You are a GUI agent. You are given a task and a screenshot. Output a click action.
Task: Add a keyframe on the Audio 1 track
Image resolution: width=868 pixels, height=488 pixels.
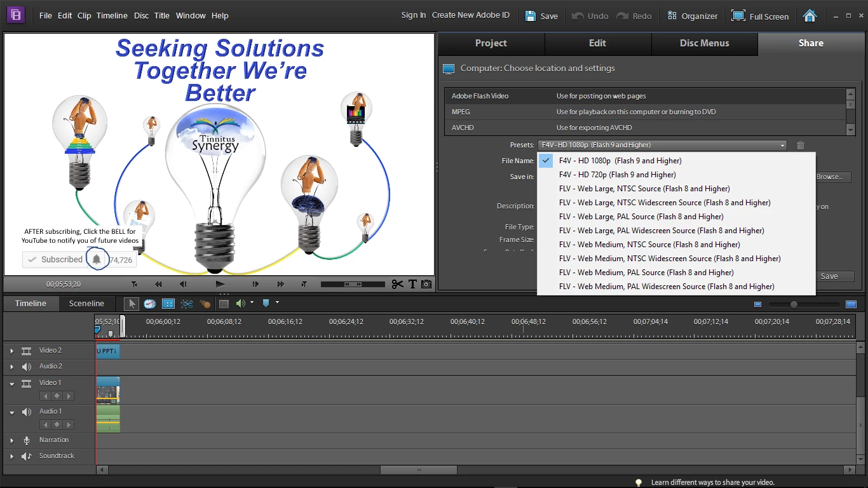57,424
